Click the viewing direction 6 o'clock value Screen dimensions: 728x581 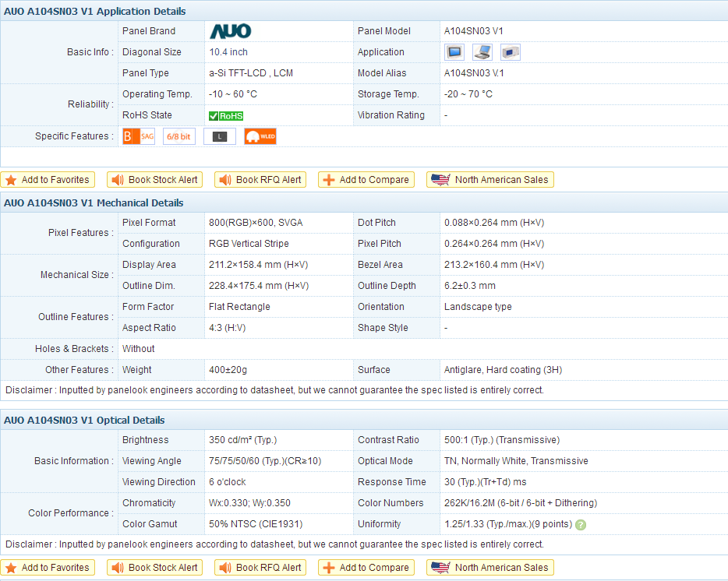pyautogui.click(x=227, y=482)
